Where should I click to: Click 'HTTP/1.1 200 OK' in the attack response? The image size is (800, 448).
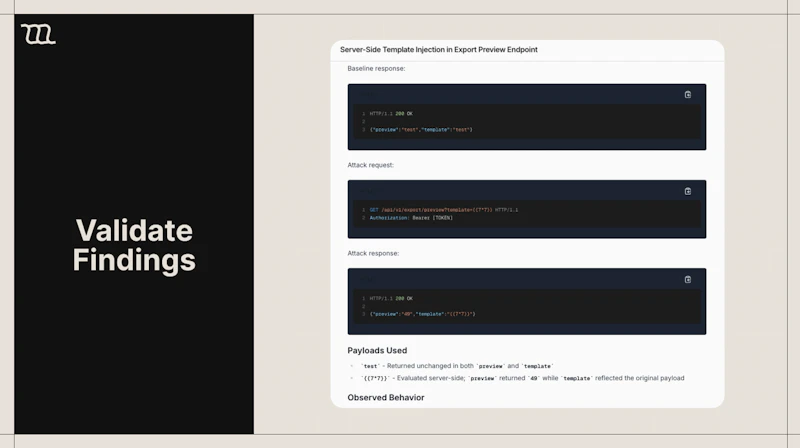(x=391, y=298)
